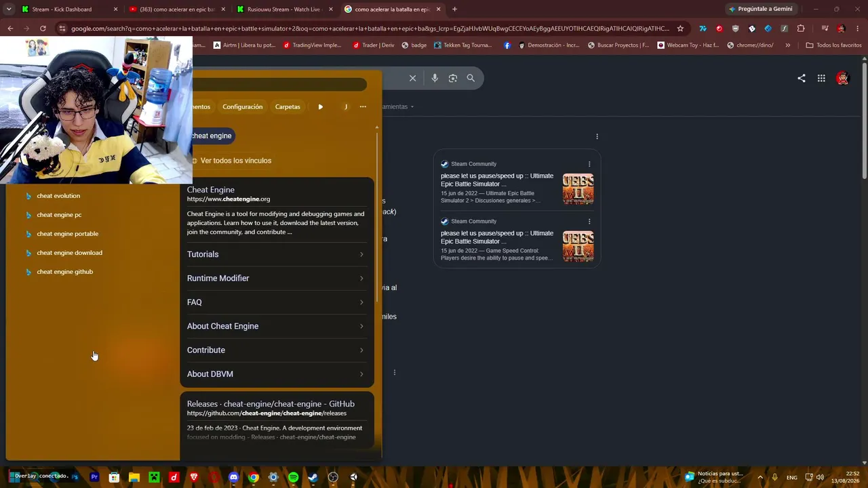Select the Configuración chip
Image resolution: width=868 pixels, height=488 pixels.
[x=242, y=106]
